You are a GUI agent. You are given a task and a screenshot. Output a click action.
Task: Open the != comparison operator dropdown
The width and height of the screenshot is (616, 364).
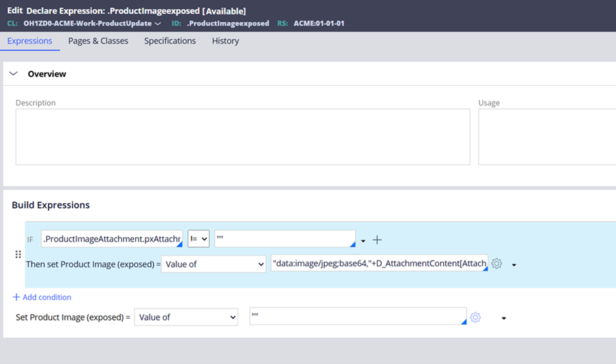[x=198, y=239]
